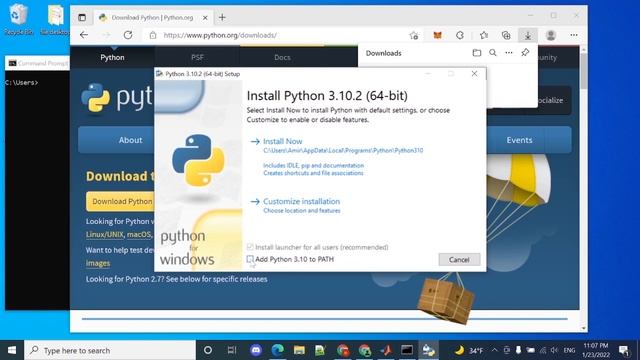Open downloads folder from Downloads panel
The height and width of the screenshot is (360, 640).
pos(477,53)
